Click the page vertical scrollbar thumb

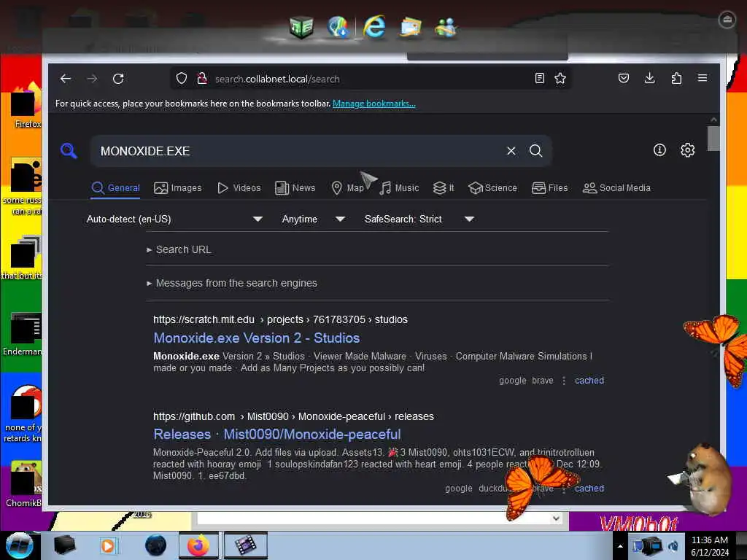[713, 138]
